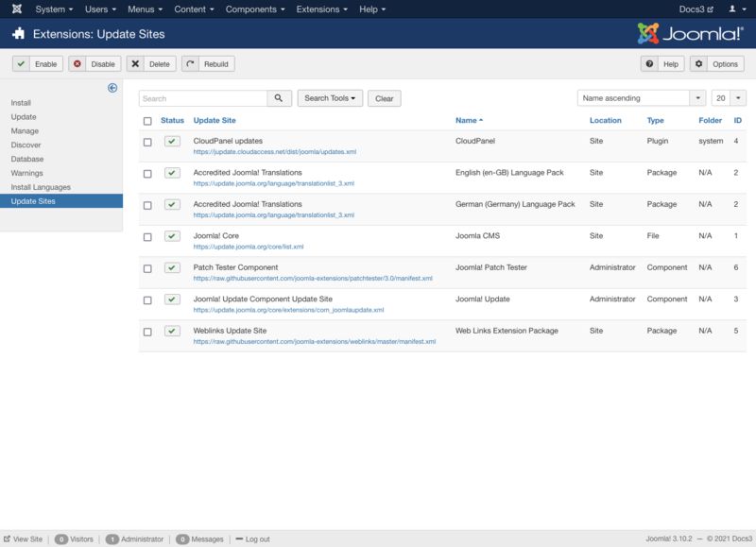This screenshot has width=756, height=547.
Task: Click the Help question mark icon
Action: [649, 64]
